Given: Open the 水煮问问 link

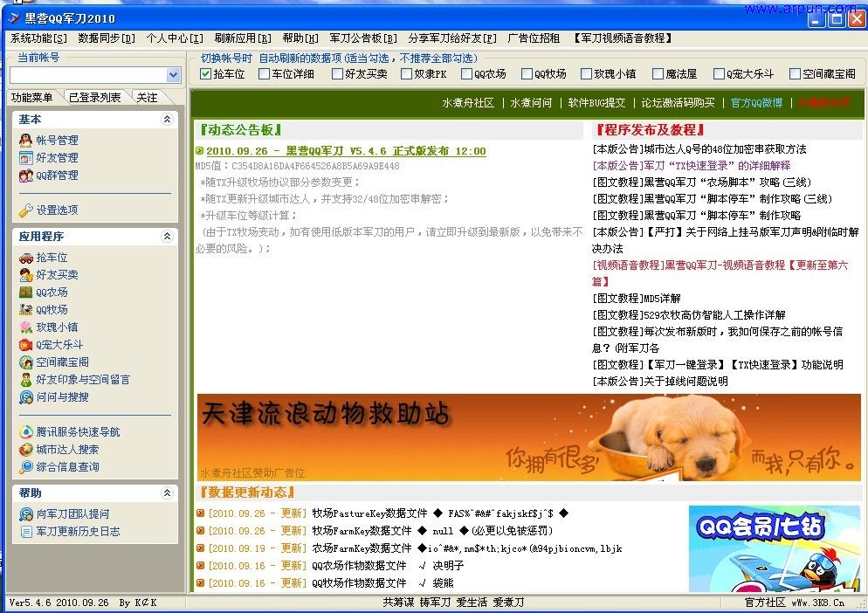Looking at the screenshot, I should [531, 103].
